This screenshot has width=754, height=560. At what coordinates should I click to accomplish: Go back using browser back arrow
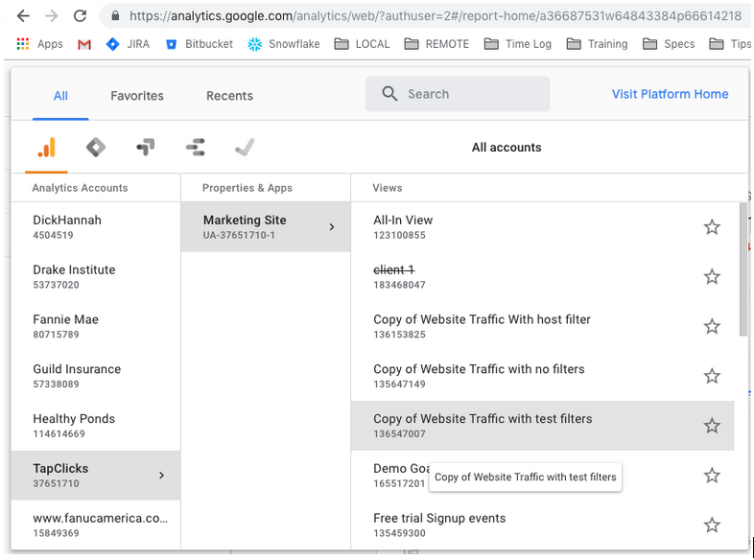[x=23, y=16]
